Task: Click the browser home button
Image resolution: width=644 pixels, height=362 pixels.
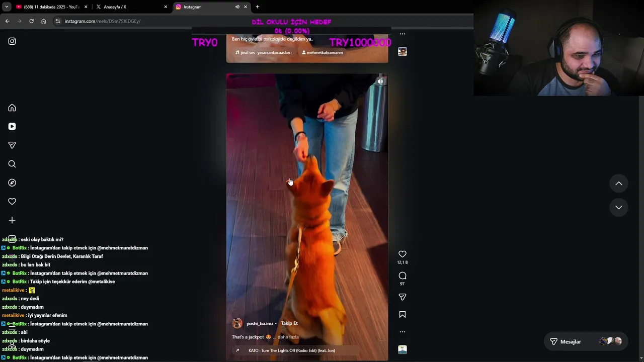Action: (43, 21)
